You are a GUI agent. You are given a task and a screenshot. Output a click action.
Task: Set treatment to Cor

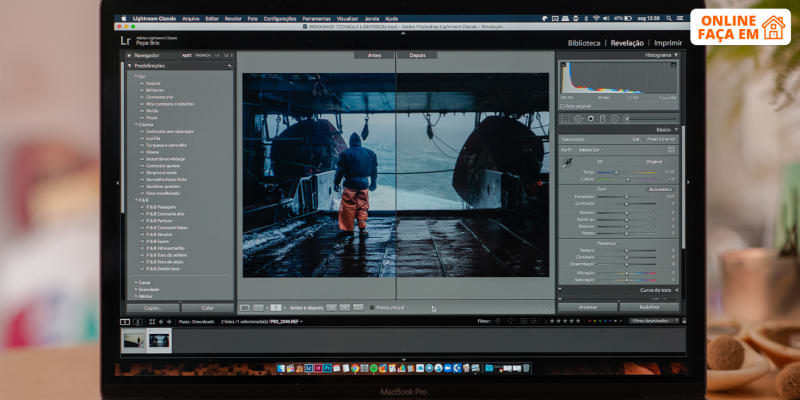click(x=636, y=139)
